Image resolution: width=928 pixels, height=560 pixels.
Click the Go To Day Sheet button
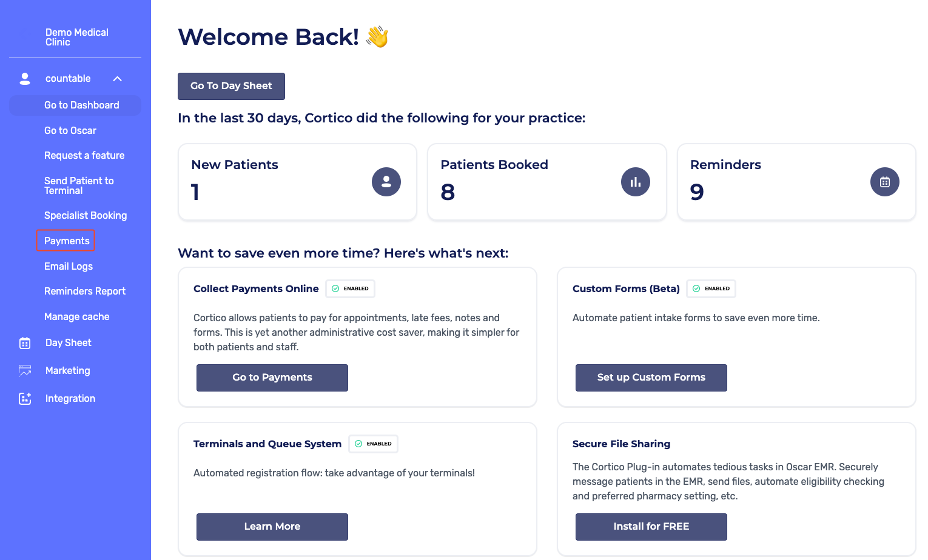pyautogui.click(x=231, y=86)
